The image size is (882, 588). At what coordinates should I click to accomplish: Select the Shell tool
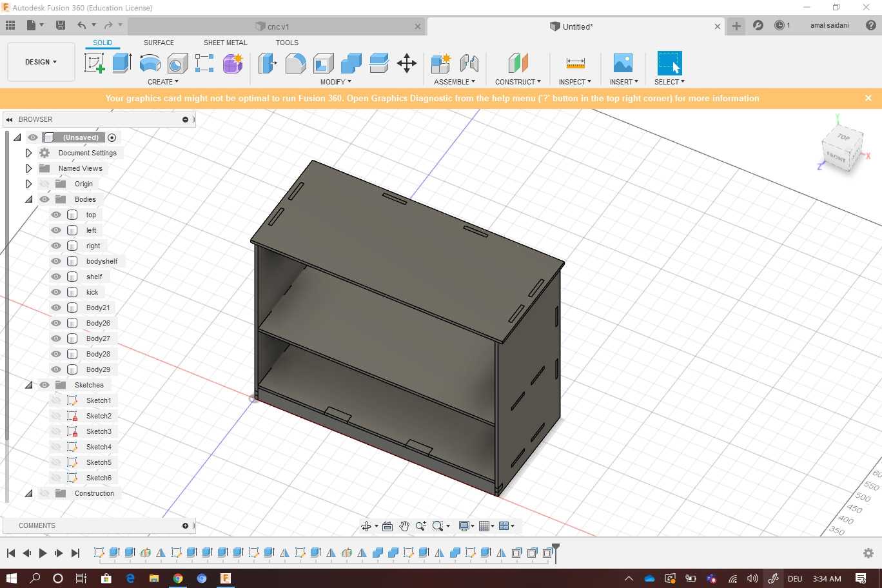(x=323, y=63)
